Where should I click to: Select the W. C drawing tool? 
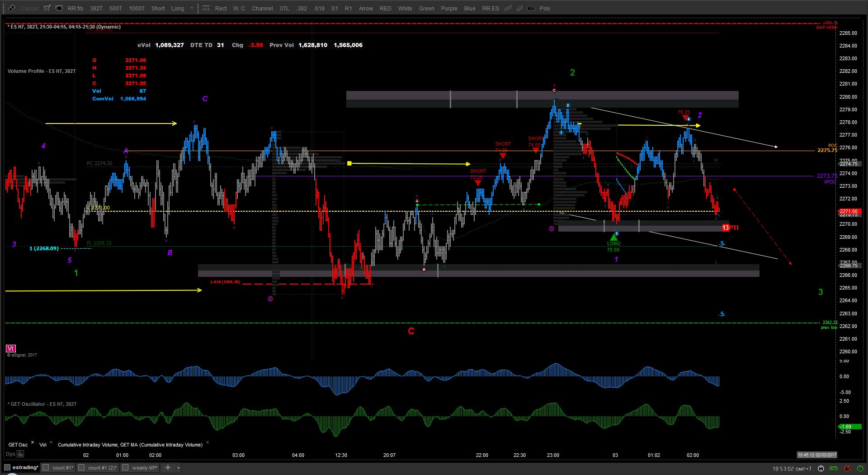pyautogui.click(x=239, y=9)
